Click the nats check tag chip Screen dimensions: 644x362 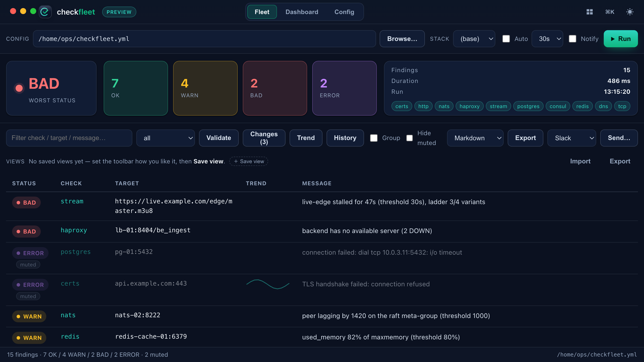444,106
